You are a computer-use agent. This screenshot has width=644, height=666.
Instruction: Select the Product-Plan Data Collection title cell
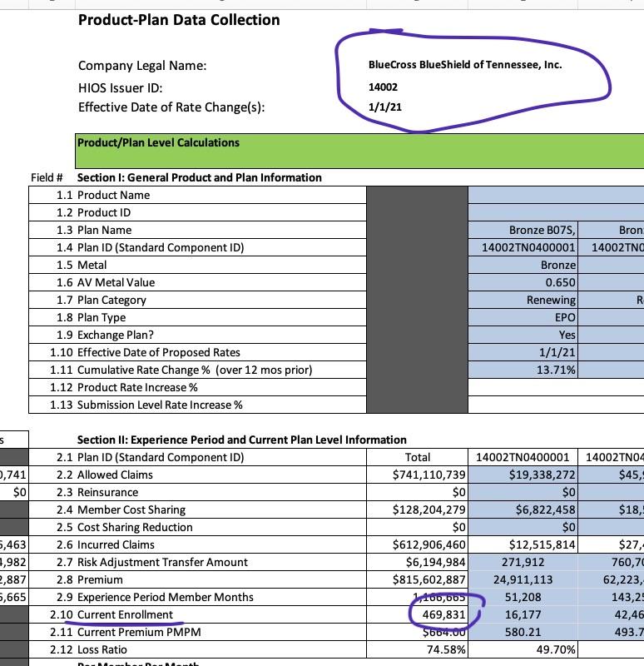pos(179,20)
